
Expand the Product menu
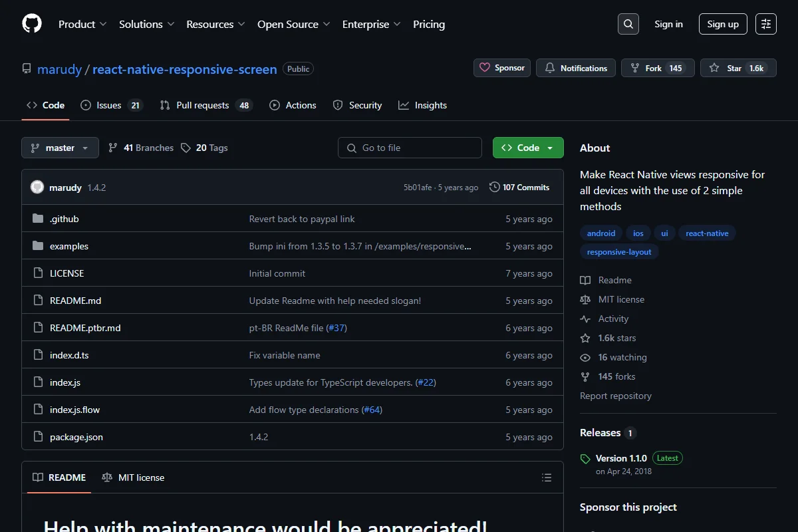click(x=82, y=24)
